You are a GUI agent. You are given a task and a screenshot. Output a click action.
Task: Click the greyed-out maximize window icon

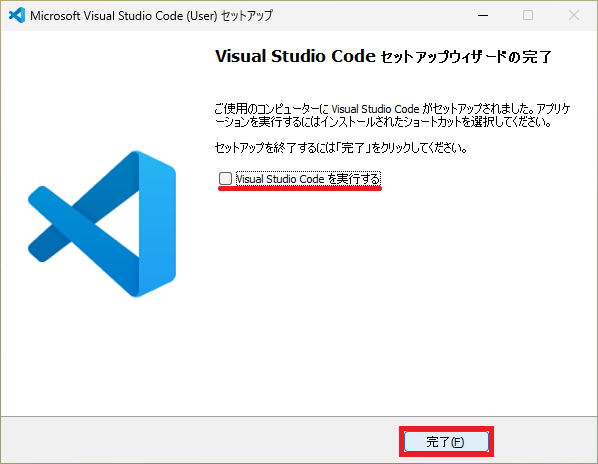[528, 15]
